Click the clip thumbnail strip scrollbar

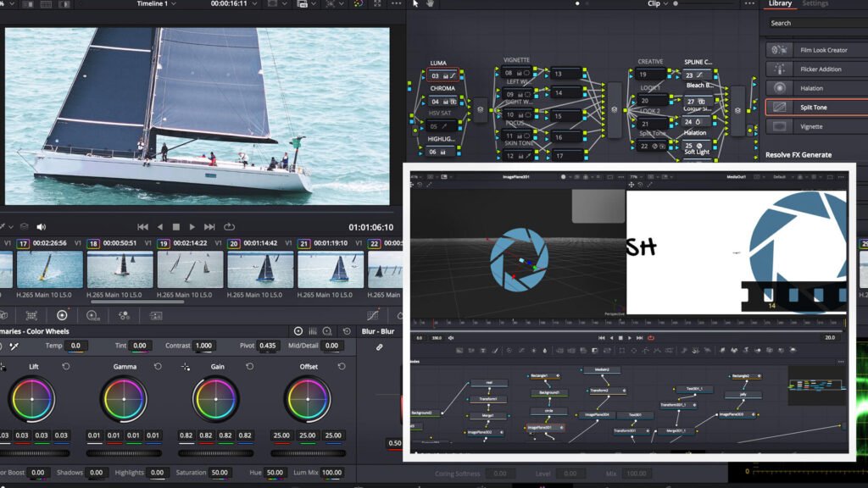(x=137, y=302)
